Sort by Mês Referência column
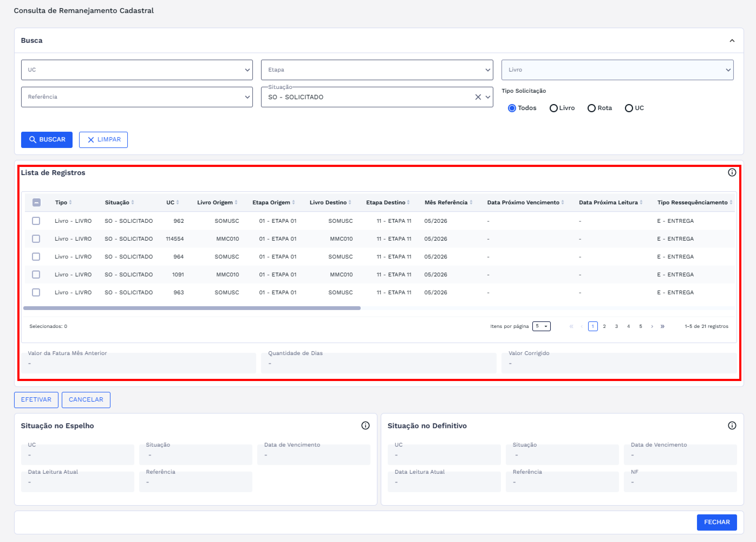This screenshot has width=756, height=542. coord(448,202)
